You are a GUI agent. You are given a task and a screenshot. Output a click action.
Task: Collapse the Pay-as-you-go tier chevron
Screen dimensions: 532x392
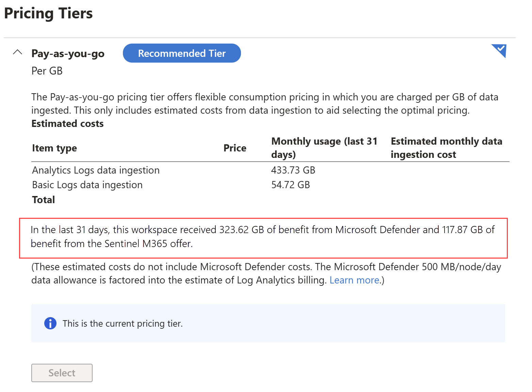(17, 52)
